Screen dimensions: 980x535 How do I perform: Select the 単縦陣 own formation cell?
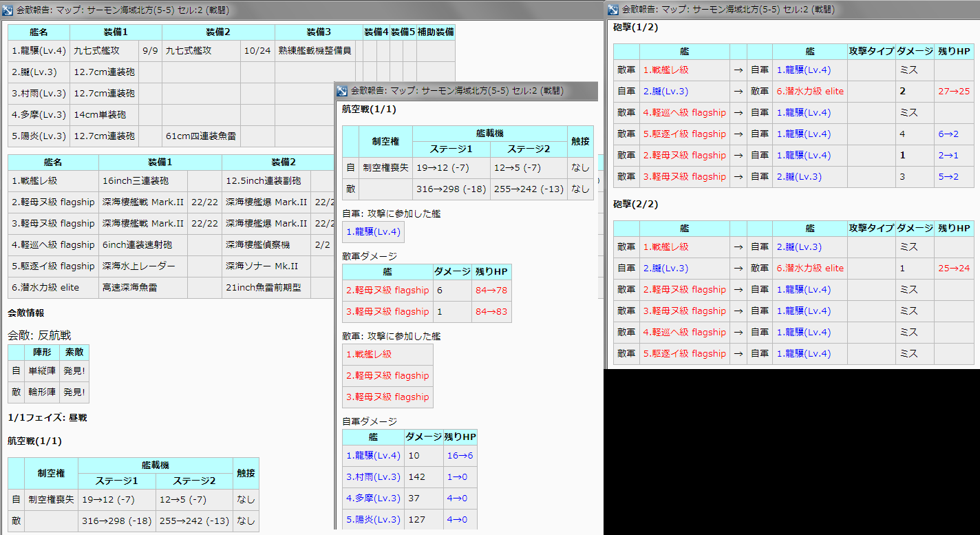point(42,370)
